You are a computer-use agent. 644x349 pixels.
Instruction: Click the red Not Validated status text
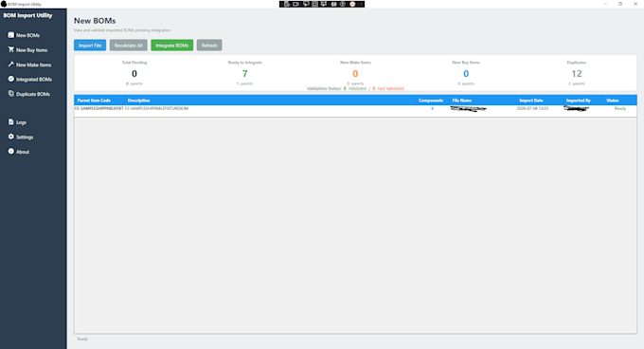(x=390, y=88)
